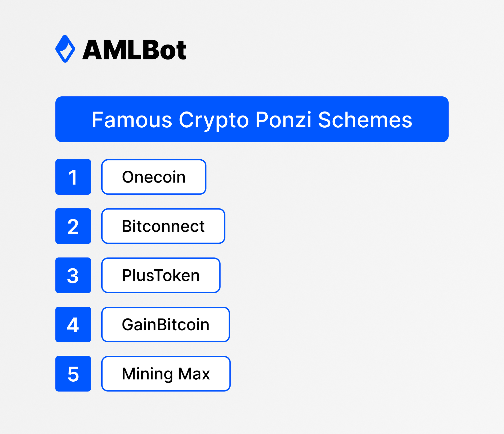Screen dimensions: 504x434
Task: Pick the Mining Max label box
Action: point(166,374)
